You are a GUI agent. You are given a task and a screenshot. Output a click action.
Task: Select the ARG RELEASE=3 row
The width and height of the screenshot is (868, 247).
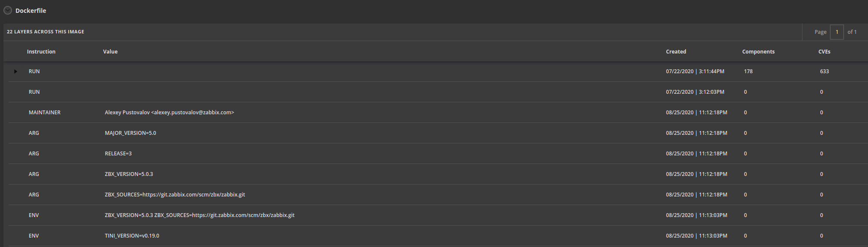(x=438, y=154)
